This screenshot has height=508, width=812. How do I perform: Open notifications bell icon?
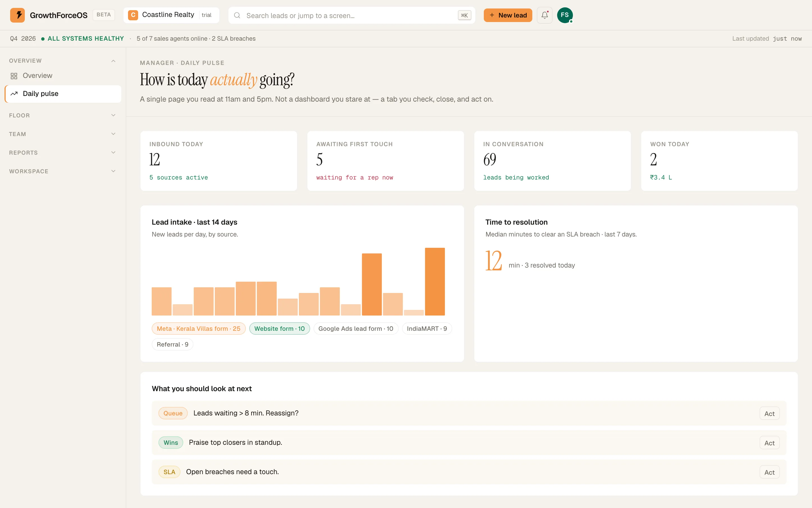click(544, 15)
